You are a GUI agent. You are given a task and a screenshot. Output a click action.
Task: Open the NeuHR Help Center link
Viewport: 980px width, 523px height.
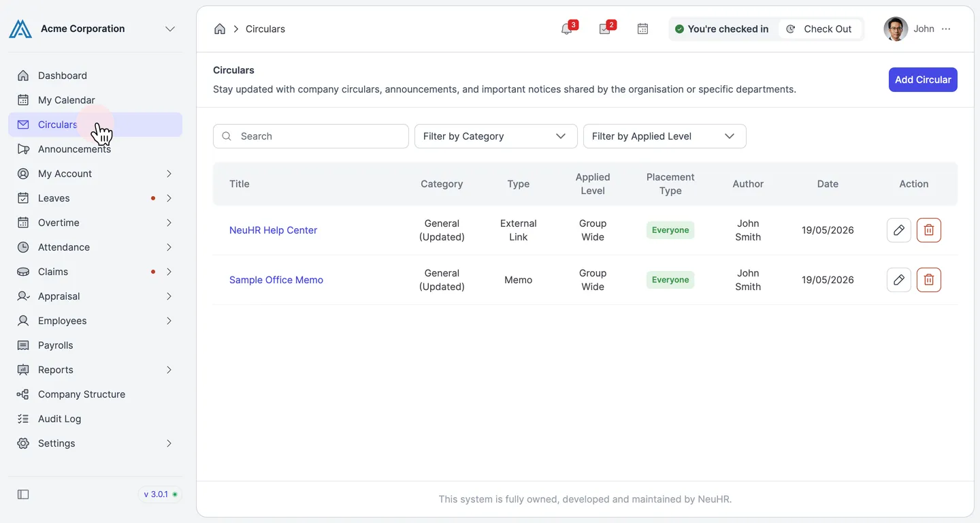273,230
